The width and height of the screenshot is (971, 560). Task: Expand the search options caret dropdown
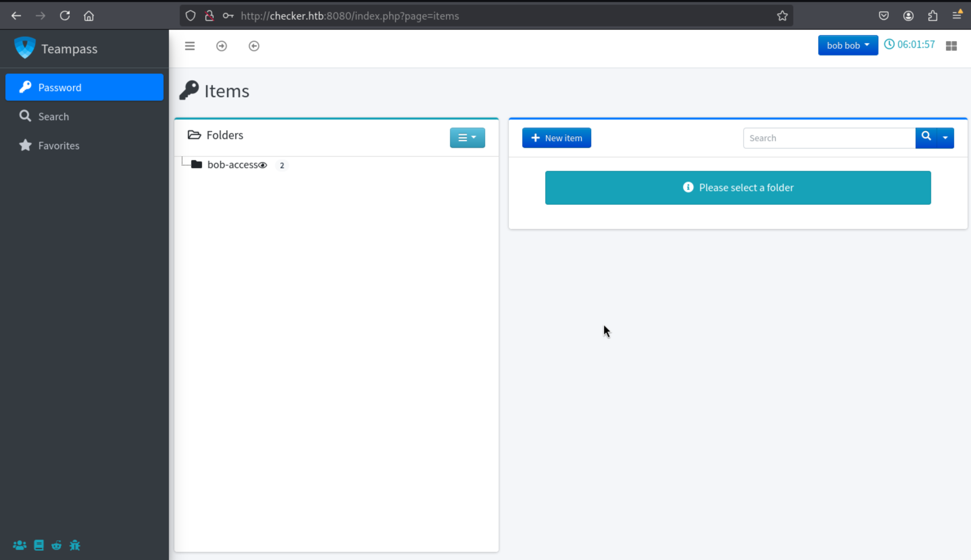[x=945, y=138]
